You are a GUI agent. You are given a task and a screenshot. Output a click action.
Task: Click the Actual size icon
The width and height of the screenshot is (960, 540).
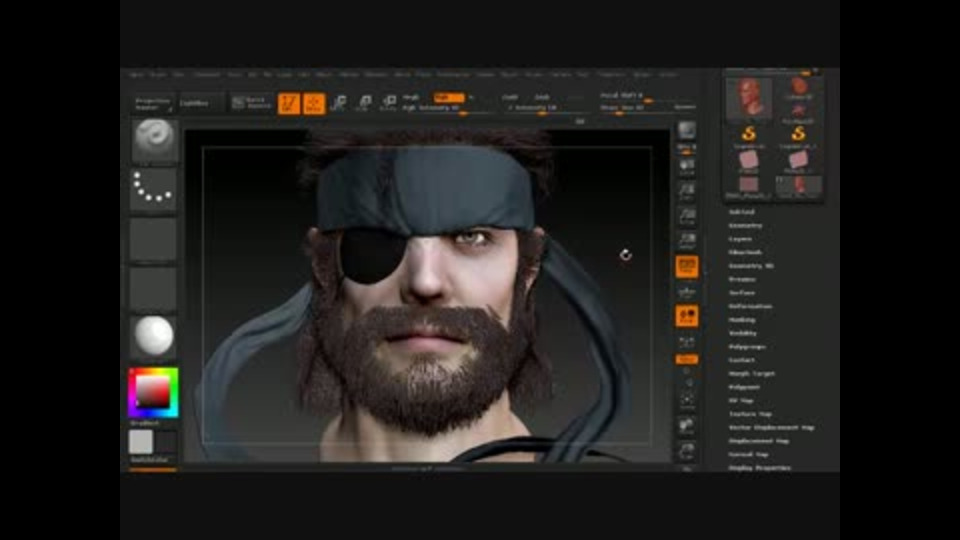(x=687, y=216)
